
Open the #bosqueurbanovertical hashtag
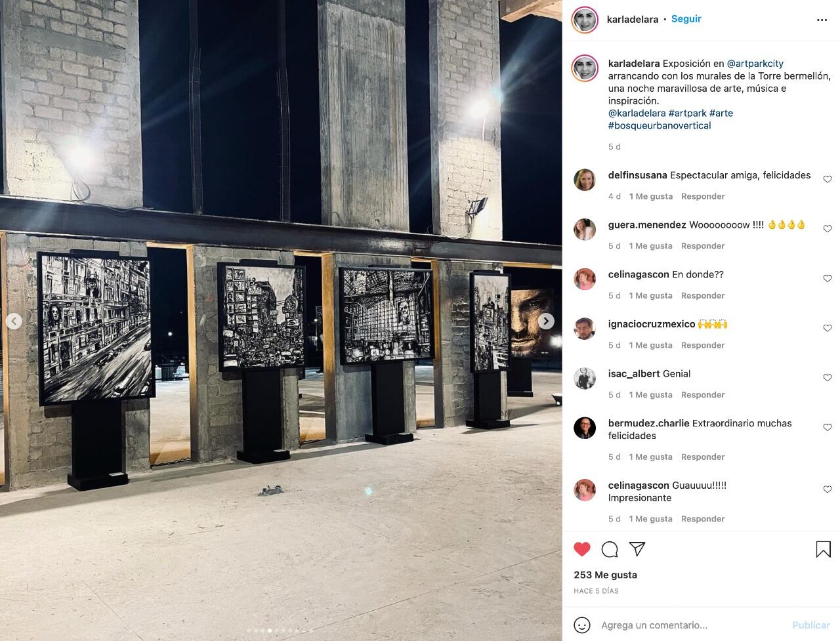660,125
